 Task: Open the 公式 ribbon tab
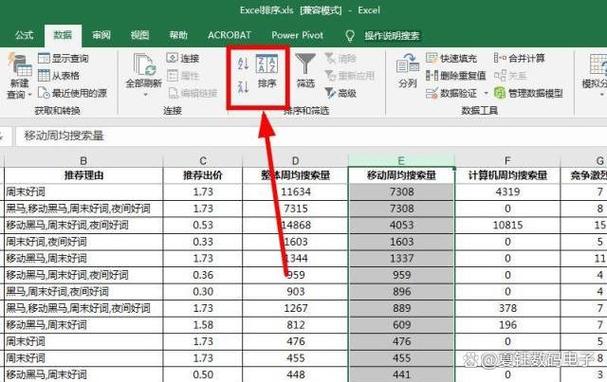(x=24, y=35)
